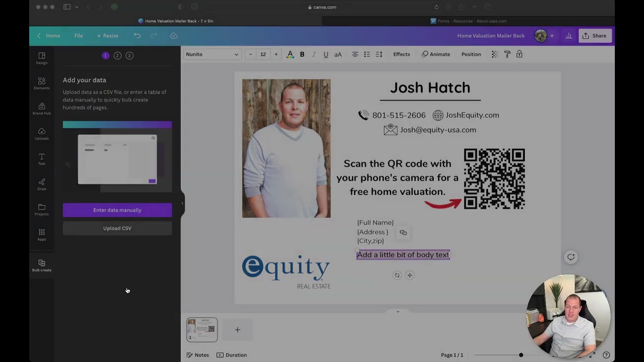This screenshot has height=362, width=644.
Task: Open the Elements sidebar panel
Action: pos(42,83)
